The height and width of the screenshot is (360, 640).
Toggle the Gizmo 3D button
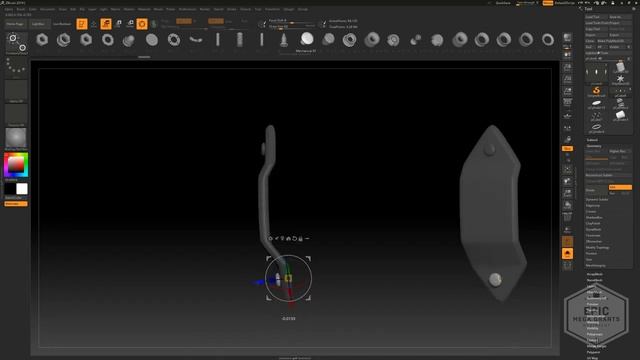pyautogui.click(x=142, y=24)
